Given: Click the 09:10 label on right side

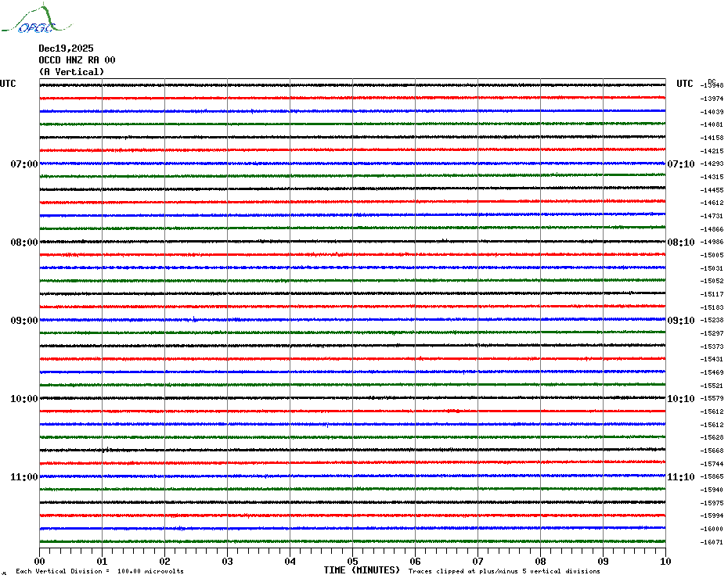Looking at the screenshot, I should pos(680,321).
